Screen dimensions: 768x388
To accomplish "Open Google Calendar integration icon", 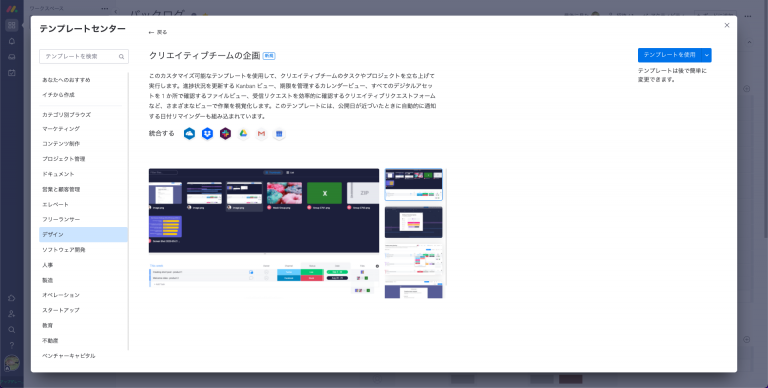I will pos(279,133).
